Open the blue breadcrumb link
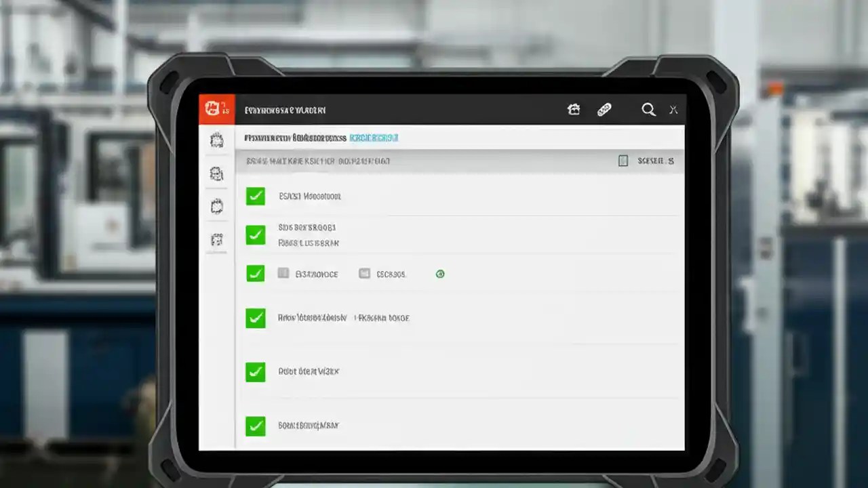The image size is (868, 488). [x=375, y=138]
